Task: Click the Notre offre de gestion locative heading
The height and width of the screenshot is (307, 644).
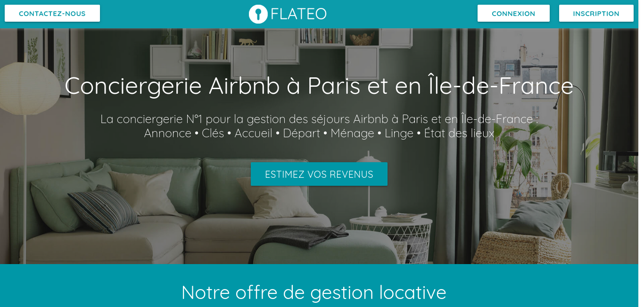Action: tap(314, 292)
